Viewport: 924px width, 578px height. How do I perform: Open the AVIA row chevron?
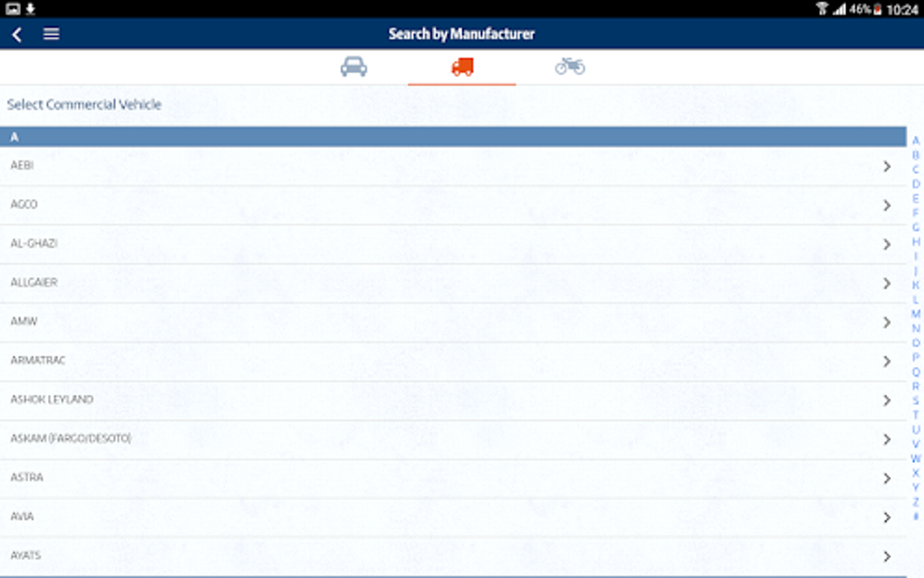click(887, 517)
